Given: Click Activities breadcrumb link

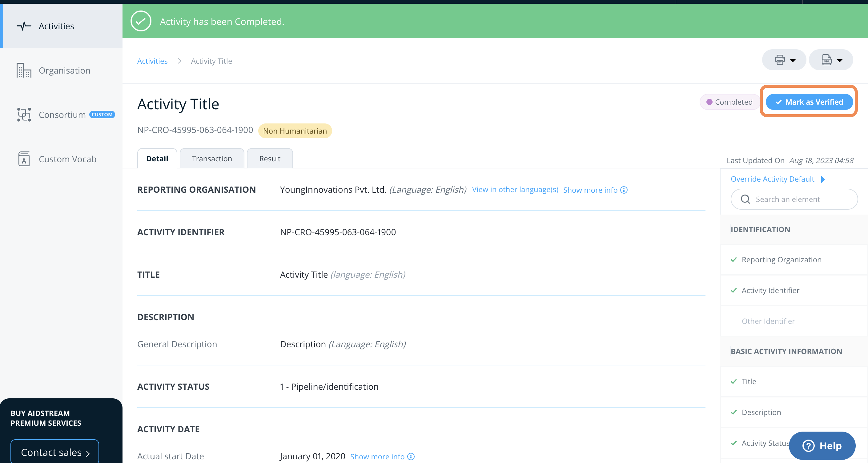Looking at the screenshot, I should (x=152, y=61).
